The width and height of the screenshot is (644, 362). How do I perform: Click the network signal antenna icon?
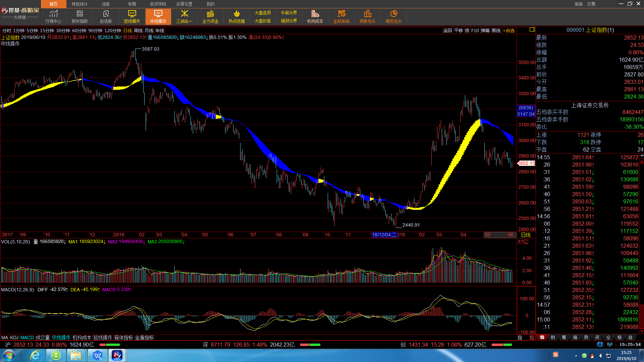pos(610,345)
